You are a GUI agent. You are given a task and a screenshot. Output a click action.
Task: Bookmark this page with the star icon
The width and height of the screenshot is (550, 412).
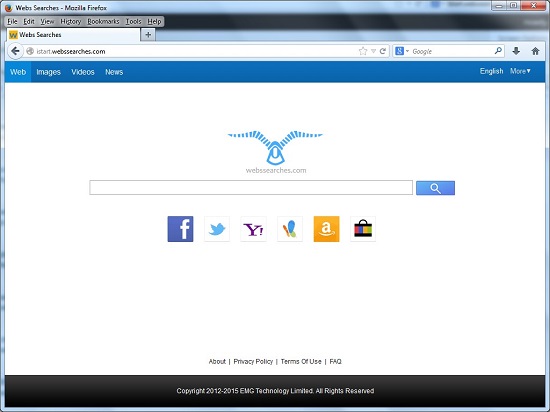coord(363,51)
